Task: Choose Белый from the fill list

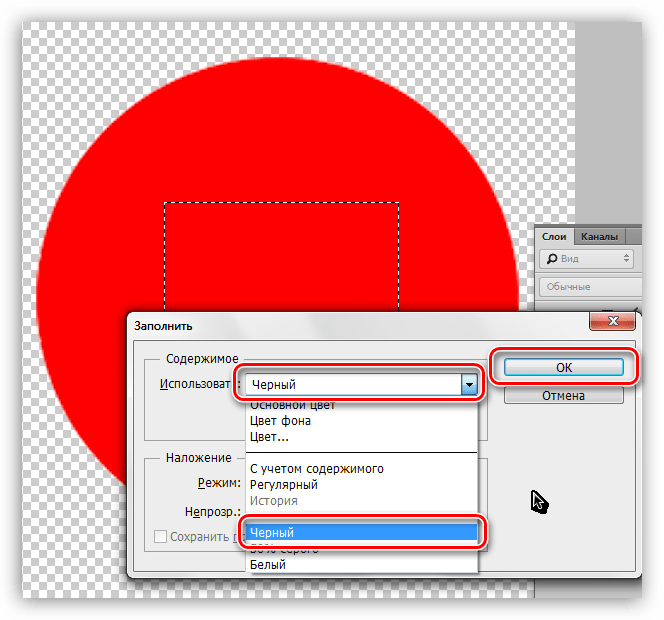Action: tap(362, 565)
